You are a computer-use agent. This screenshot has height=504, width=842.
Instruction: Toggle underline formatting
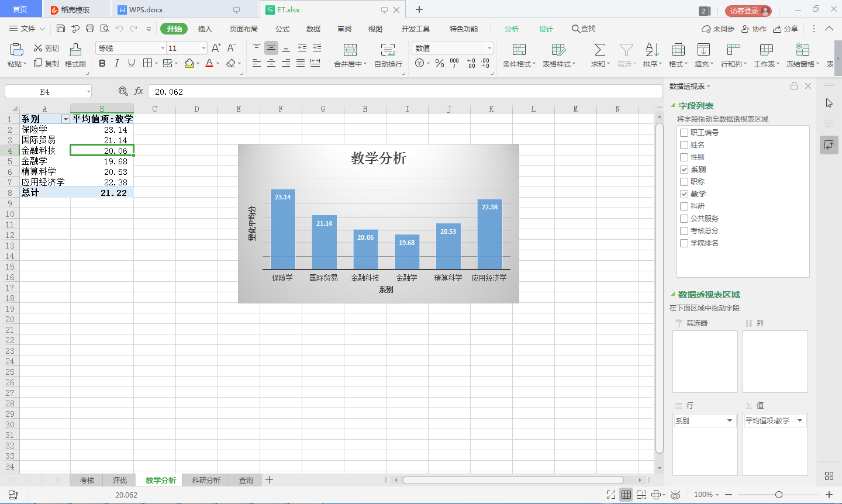(x=131, y=63)
